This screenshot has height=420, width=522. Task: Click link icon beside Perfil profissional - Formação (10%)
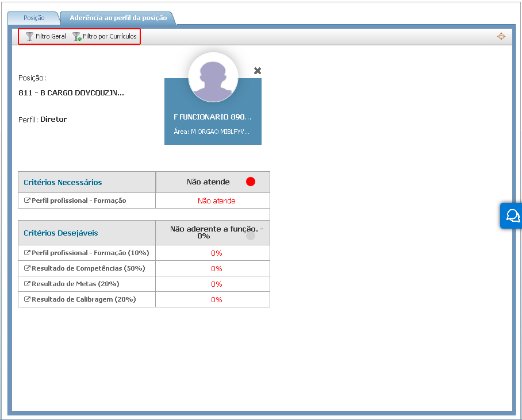(x=27, y=253)
